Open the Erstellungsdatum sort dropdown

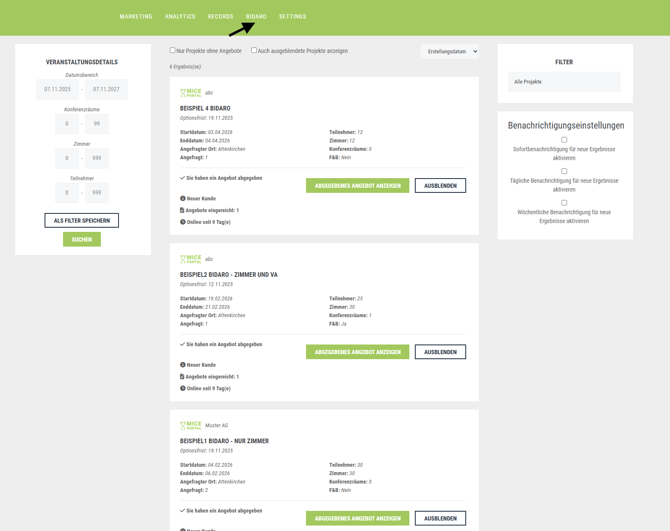[449, 51]
